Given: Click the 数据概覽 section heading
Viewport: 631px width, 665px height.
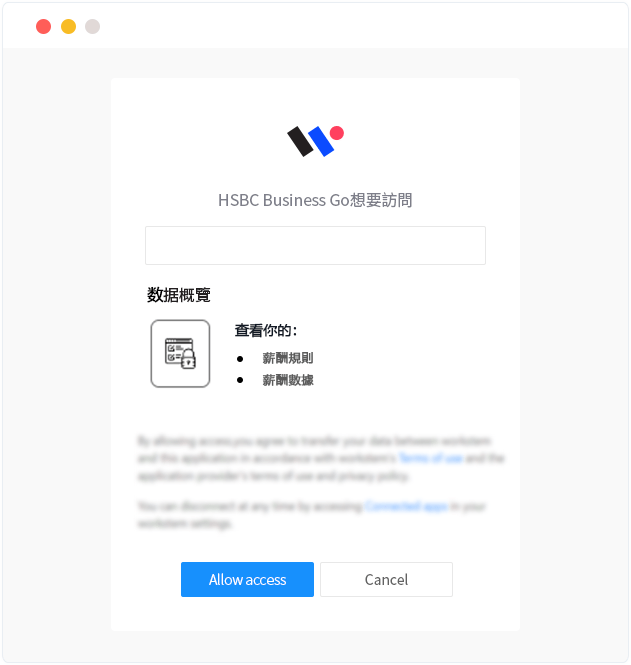Looking at the screenshot, I should pyautogui.click(x=179, y=295).
